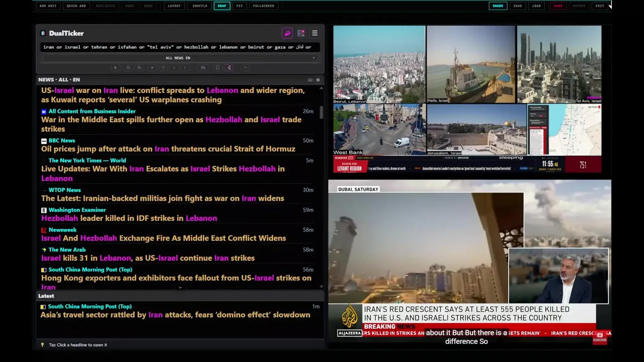Open the map view thumbnail

[x=565, y=130]
